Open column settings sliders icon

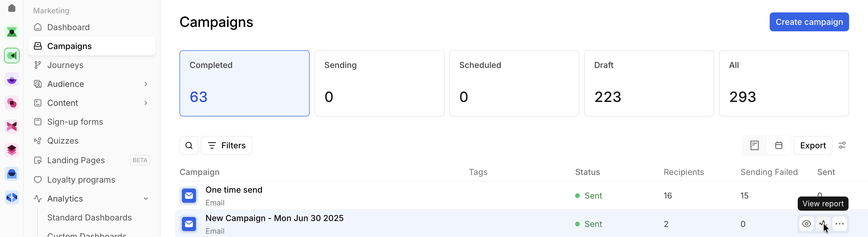point(842,145)
